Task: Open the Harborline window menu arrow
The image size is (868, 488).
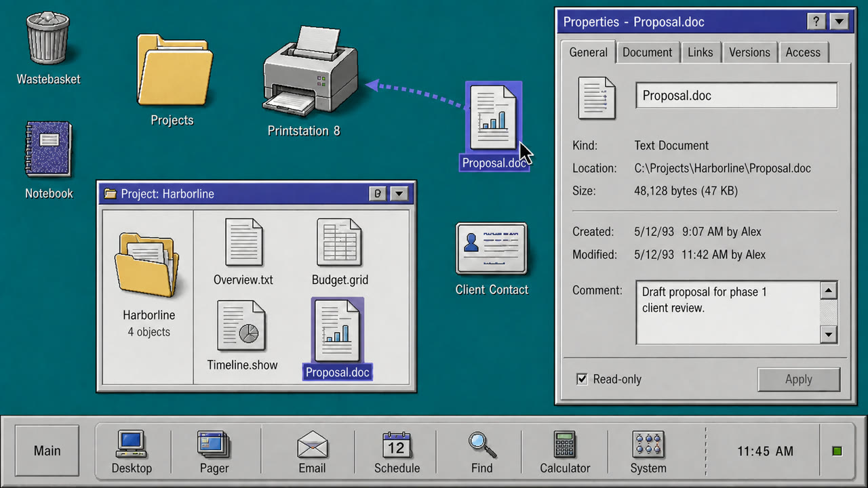Action: [399, 194]
